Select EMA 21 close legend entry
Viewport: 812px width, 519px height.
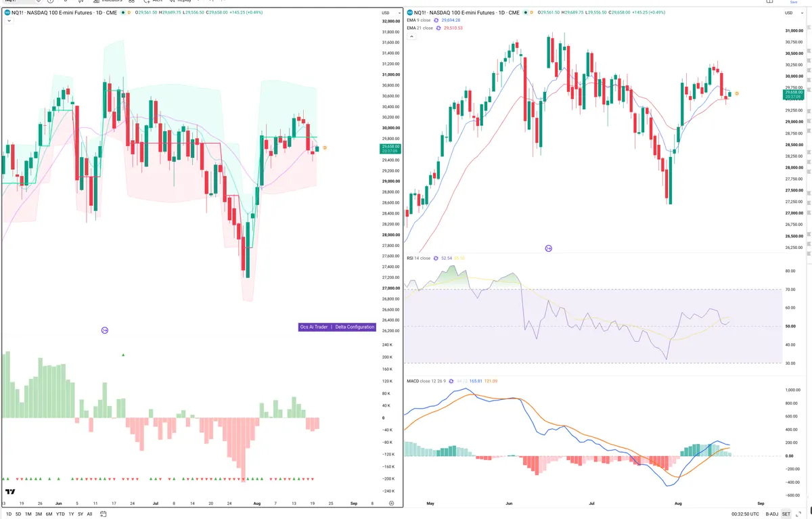coord(419,28)
